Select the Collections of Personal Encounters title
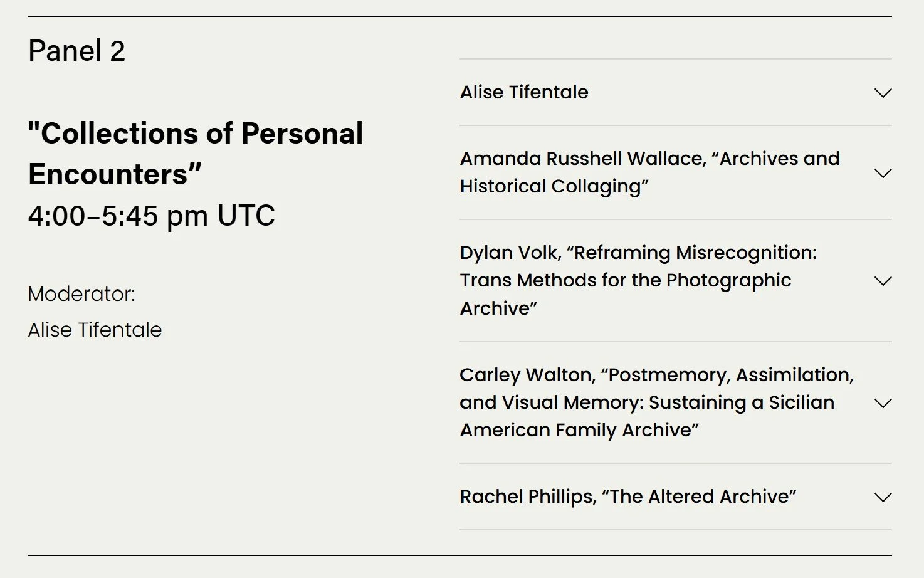Viewport: 924px width, 578px height. click(x=196, y=154)
